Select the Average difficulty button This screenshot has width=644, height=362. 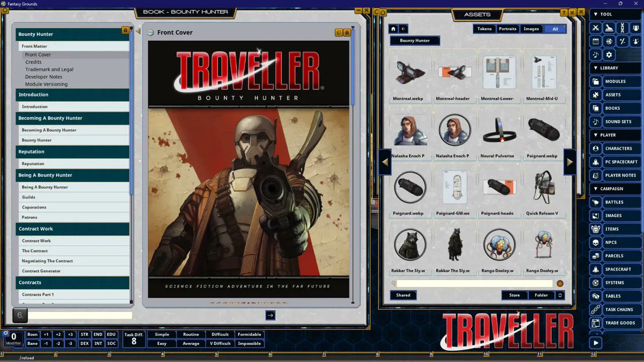click(191, 343)
